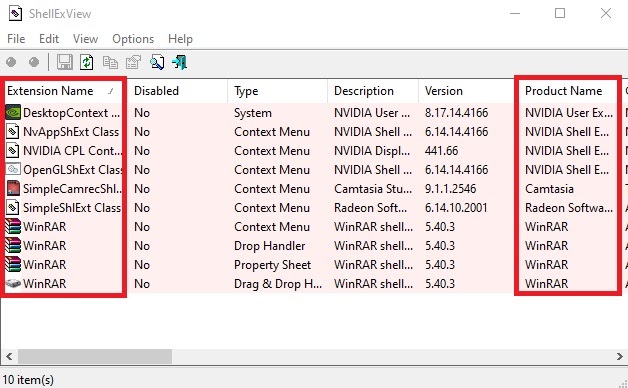Click the NVIDIA icon beside DesktopContext row
This screenshot has height=388, width=628.
[13, 113]
